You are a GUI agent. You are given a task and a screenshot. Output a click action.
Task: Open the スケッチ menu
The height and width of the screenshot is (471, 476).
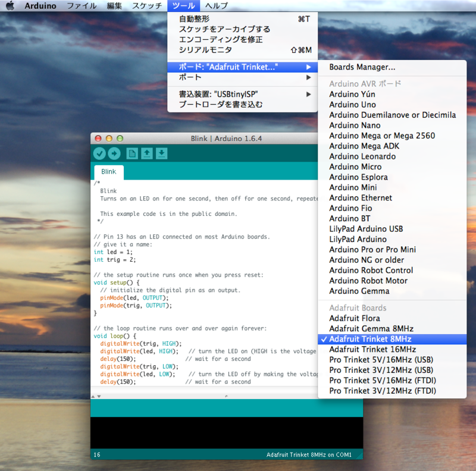point(147,5)
